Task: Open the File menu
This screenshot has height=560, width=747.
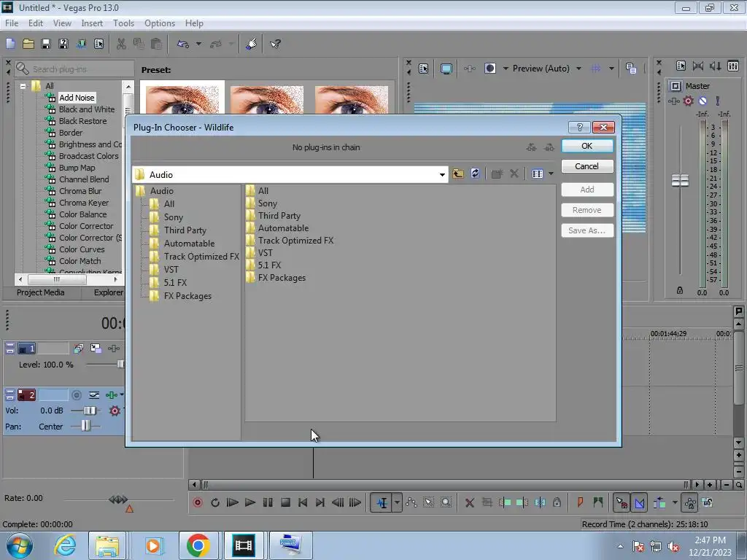Action: pos(12,23)
